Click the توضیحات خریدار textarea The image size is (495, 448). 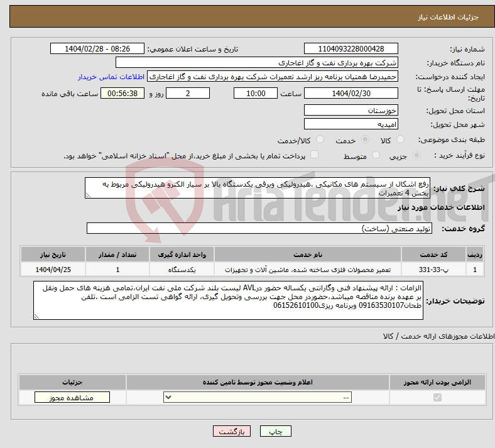coord(228,300)
